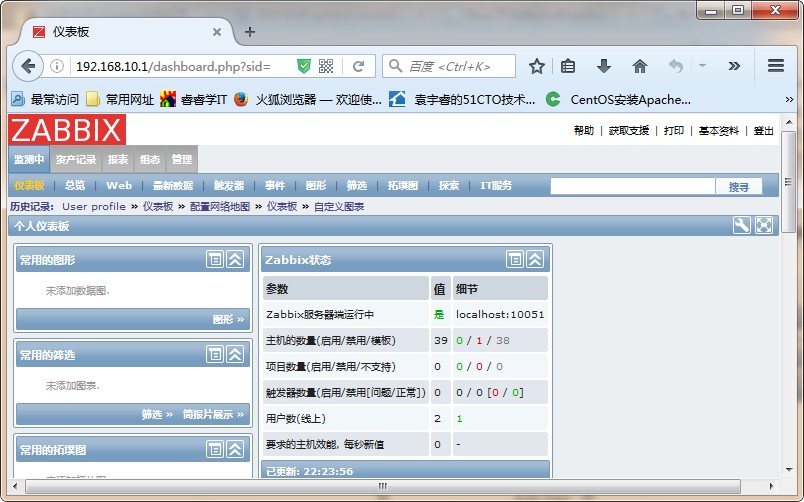The width and height of the screenshot is (804, 502).
Task: Open menu icon of Zabbix状态 widget
Action: click(515, 259)
